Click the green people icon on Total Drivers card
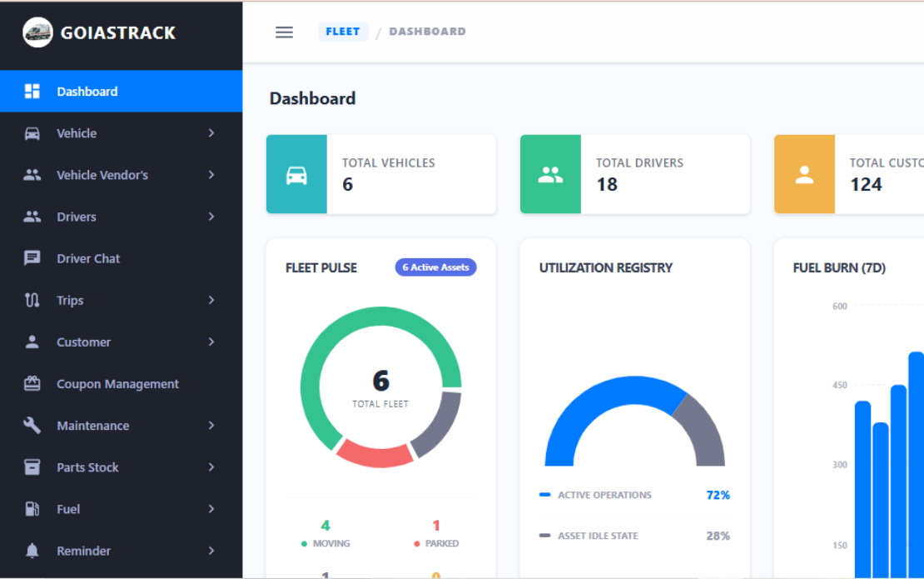This screenshot has height=579, width=924. tap(550, 174)
